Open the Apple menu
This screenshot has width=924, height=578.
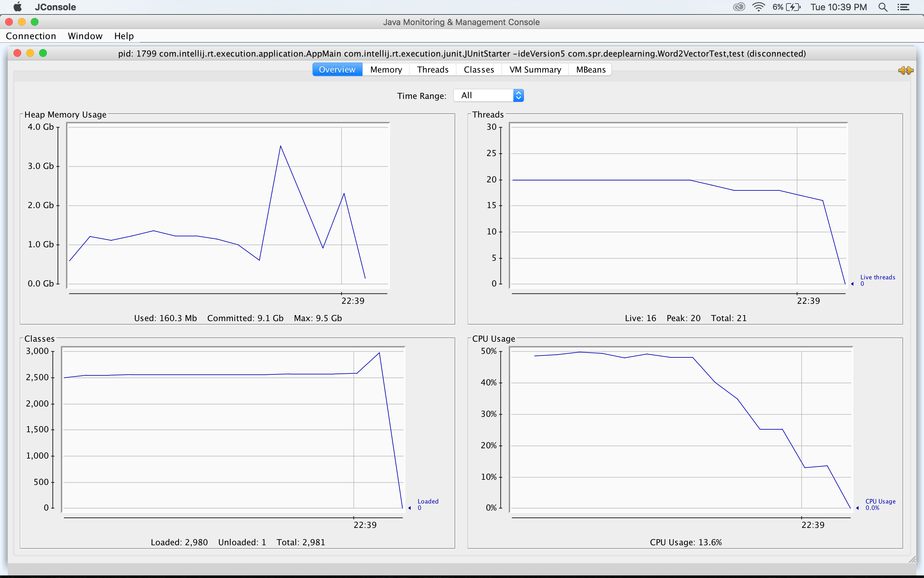17,7
